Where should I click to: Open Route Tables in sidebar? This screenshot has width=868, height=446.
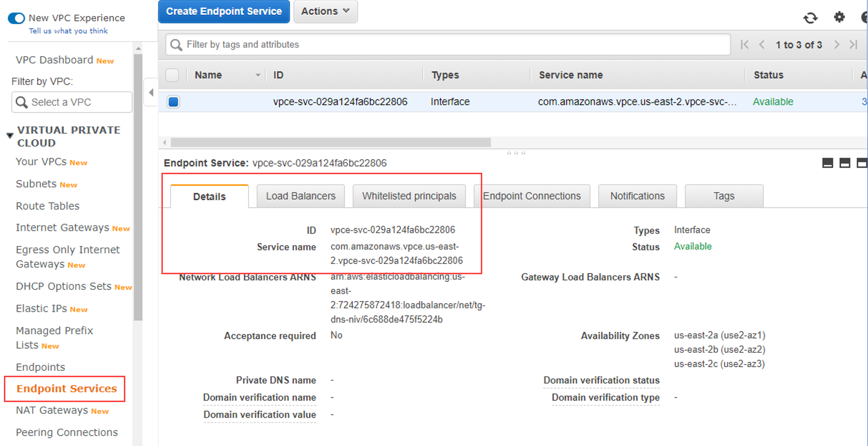click(47, 206)
